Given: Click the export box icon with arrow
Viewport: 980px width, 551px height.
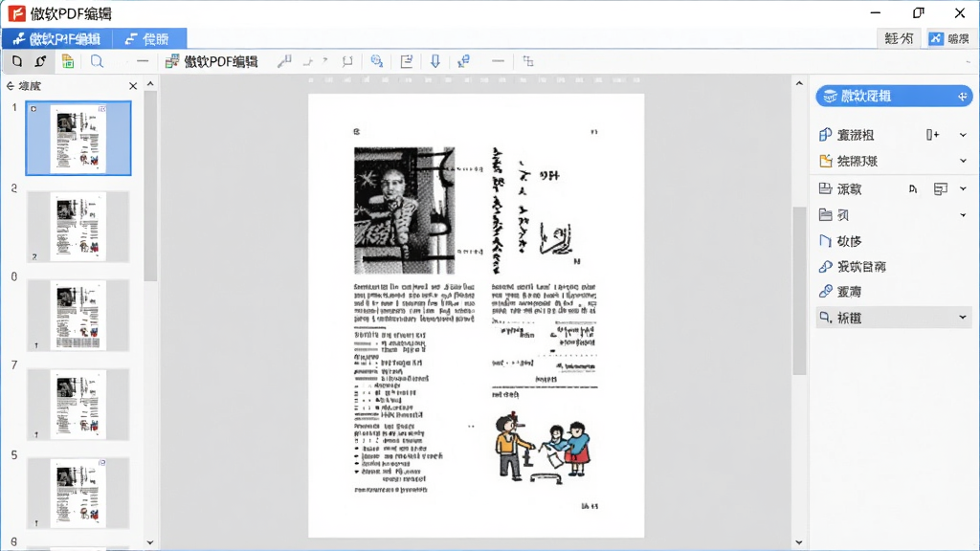Looking at the screenshot, I should [x=406, y=61].
